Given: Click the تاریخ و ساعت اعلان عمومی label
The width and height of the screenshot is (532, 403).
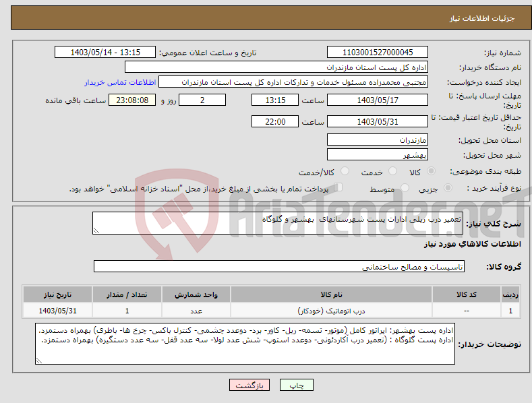Looking at the screenshot, I should point(208,53).
